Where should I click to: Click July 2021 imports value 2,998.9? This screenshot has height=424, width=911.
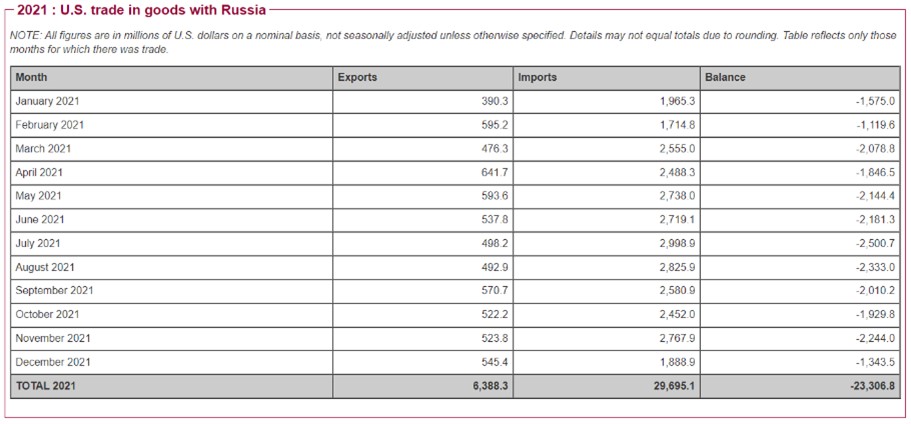[x=677, y=243]
